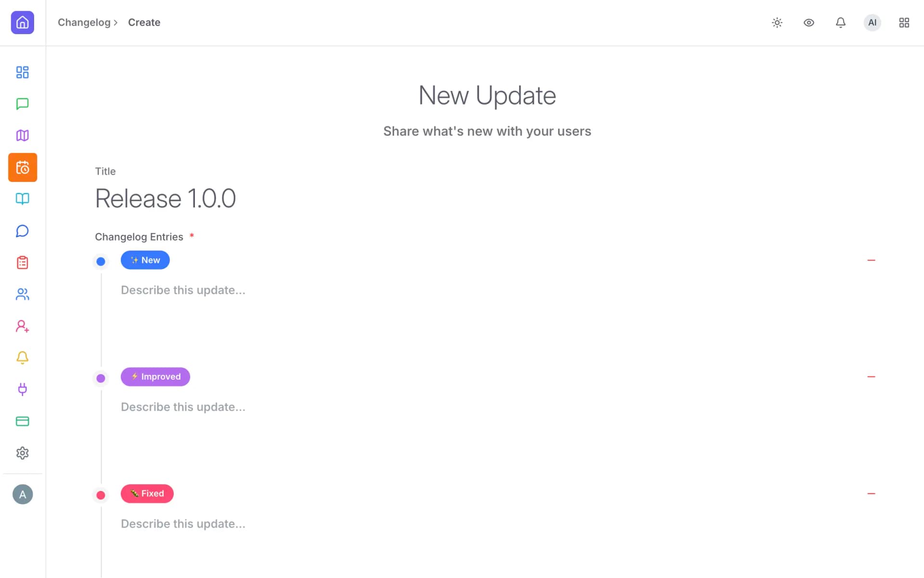
Task: Open the Fixed entry type badge
Action: point(147,493)
